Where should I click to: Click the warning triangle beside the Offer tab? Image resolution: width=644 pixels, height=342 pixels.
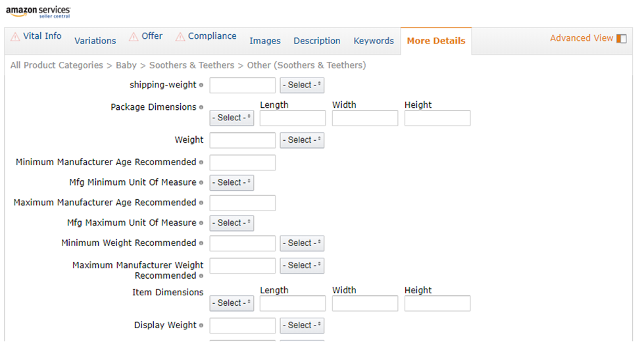(x=134, y=37)
